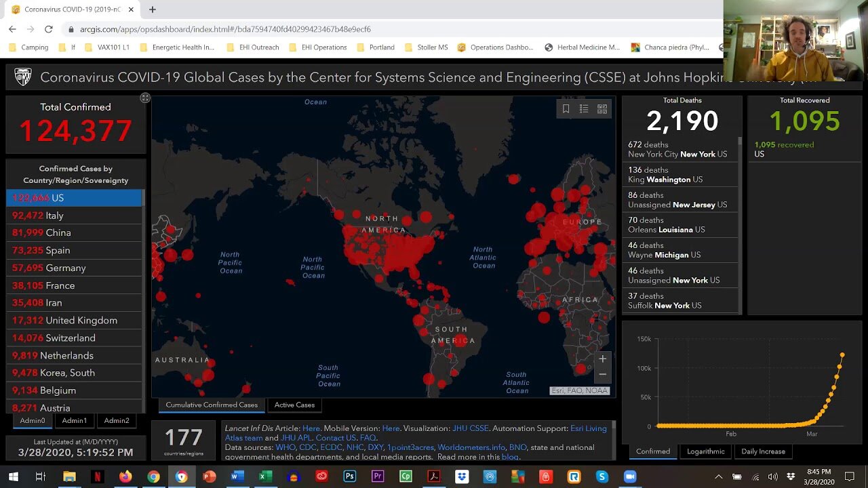Open the Action Center notifications
This screenshot has height=488, width=868.
[850, 476]
